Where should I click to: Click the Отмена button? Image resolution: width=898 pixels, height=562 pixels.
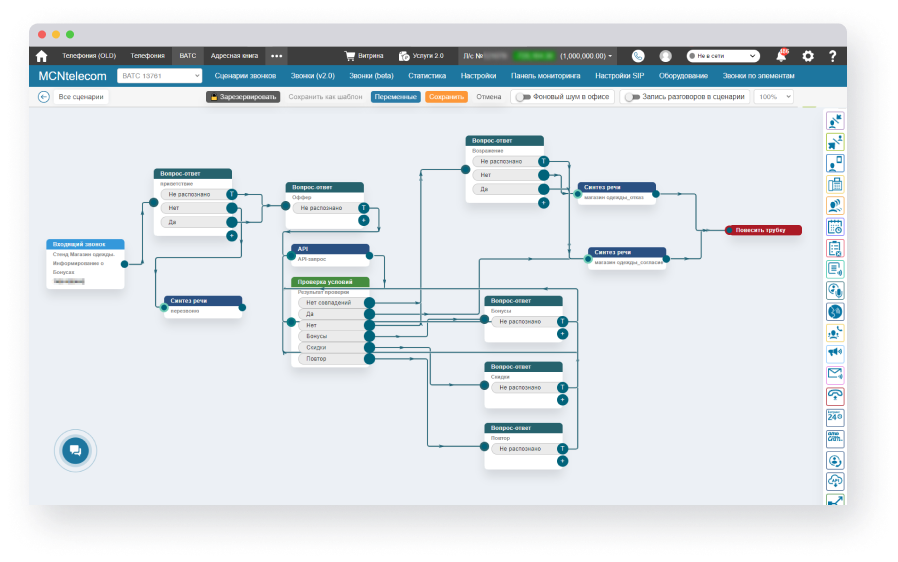click(489, 97)
